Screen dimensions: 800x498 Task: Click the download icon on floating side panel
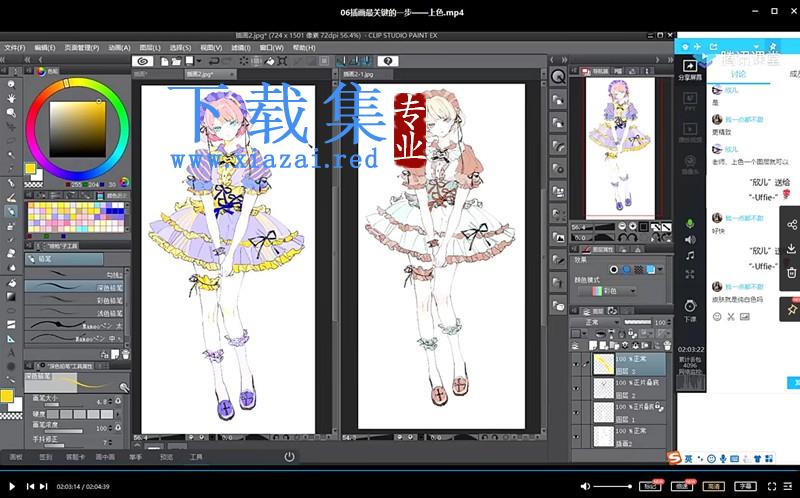[791, 248]
